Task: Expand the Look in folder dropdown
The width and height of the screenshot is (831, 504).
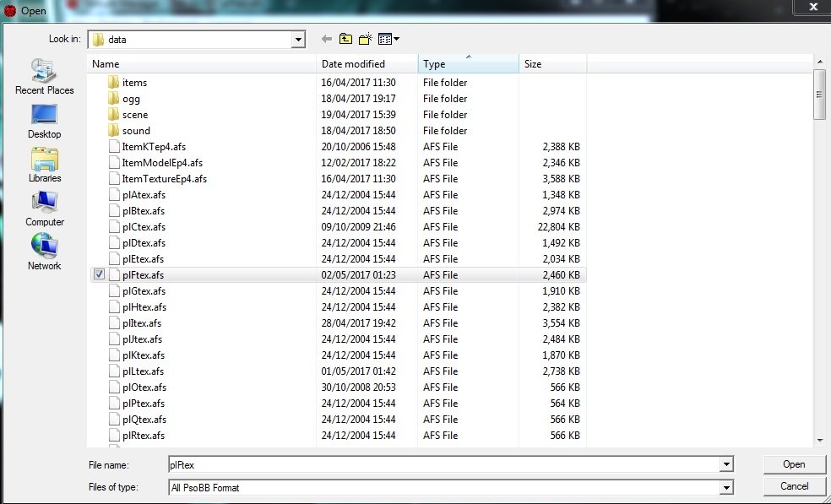Action: (x=298, y=39)
